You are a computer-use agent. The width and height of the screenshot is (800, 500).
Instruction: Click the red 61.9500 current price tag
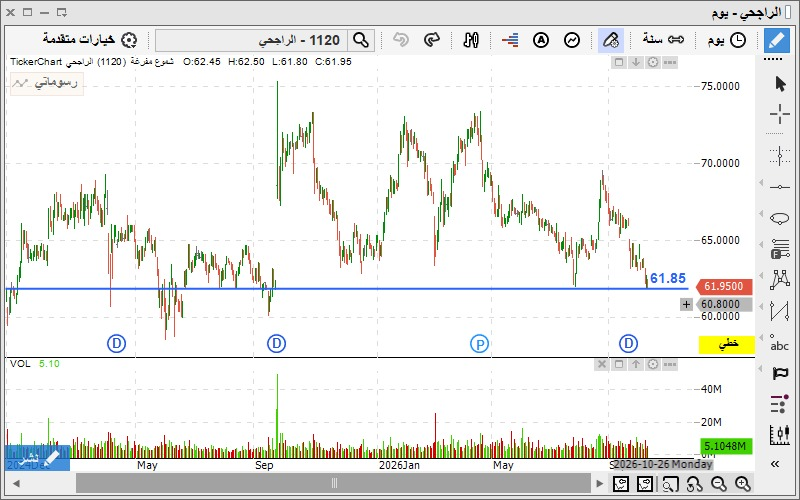[724, 286]
